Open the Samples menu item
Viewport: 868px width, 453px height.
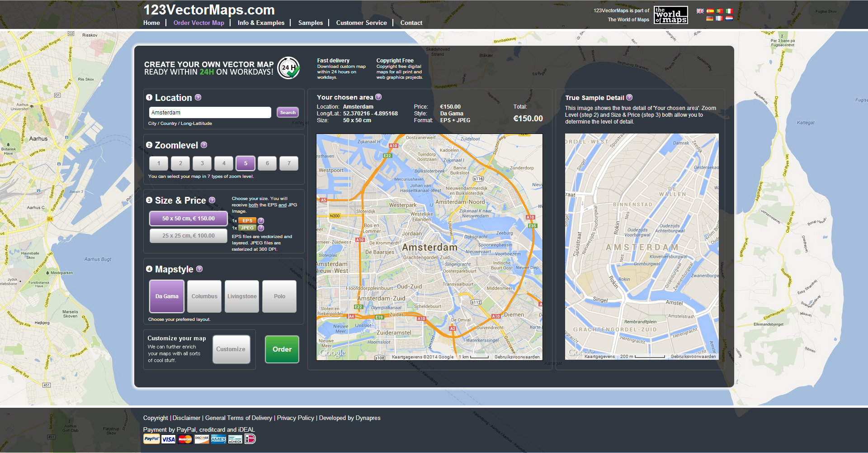click(x=311, y=23)
